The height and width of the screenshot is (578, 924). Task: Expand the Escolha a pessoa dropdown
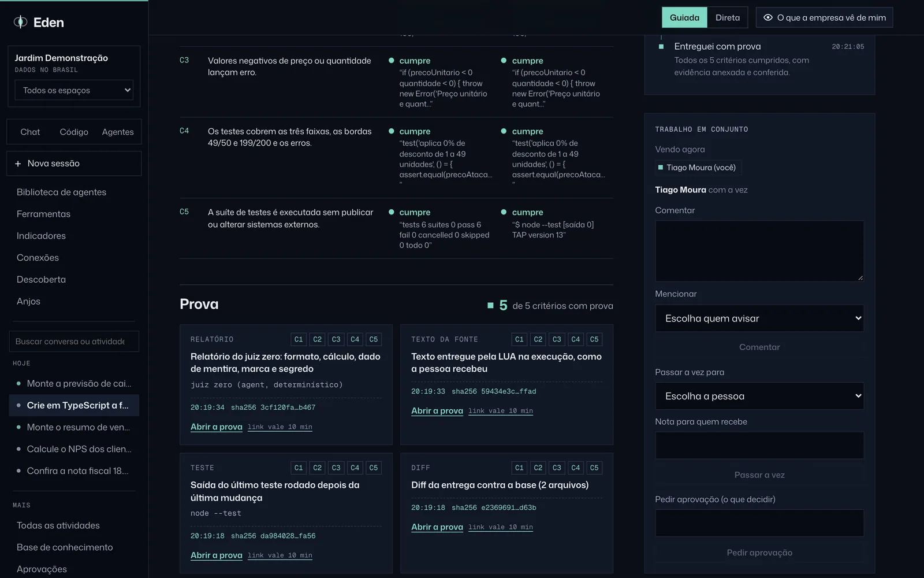pyautogui.click(x=759, y=396)
